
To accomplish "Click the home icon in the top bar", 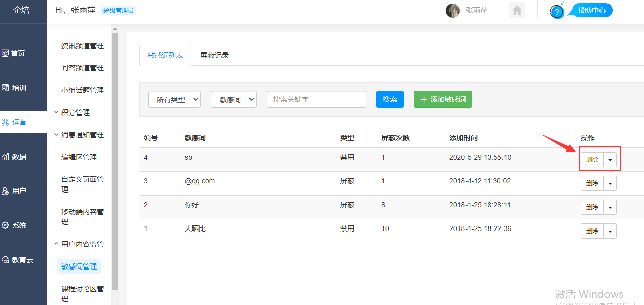I will tap(517, 10).
